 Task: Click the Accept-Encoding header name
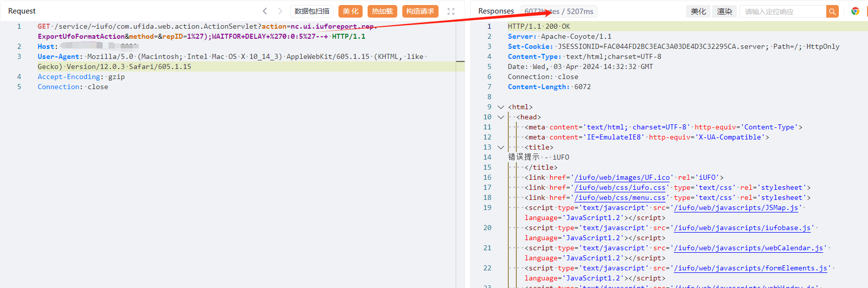pyautogui.click(x=68, y=77)
